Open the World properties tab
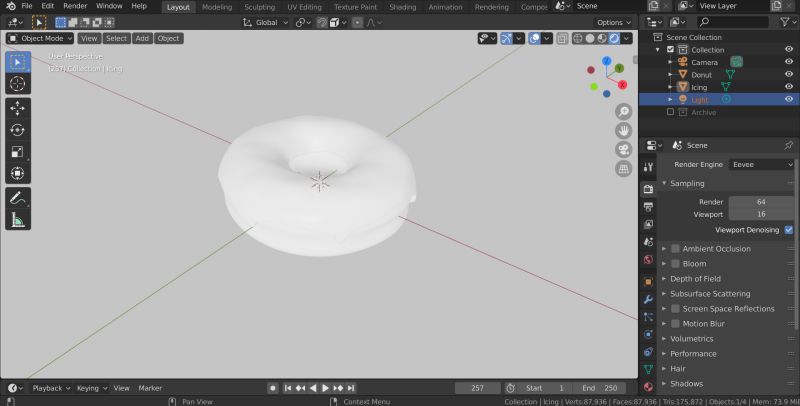 coord(648,259)
